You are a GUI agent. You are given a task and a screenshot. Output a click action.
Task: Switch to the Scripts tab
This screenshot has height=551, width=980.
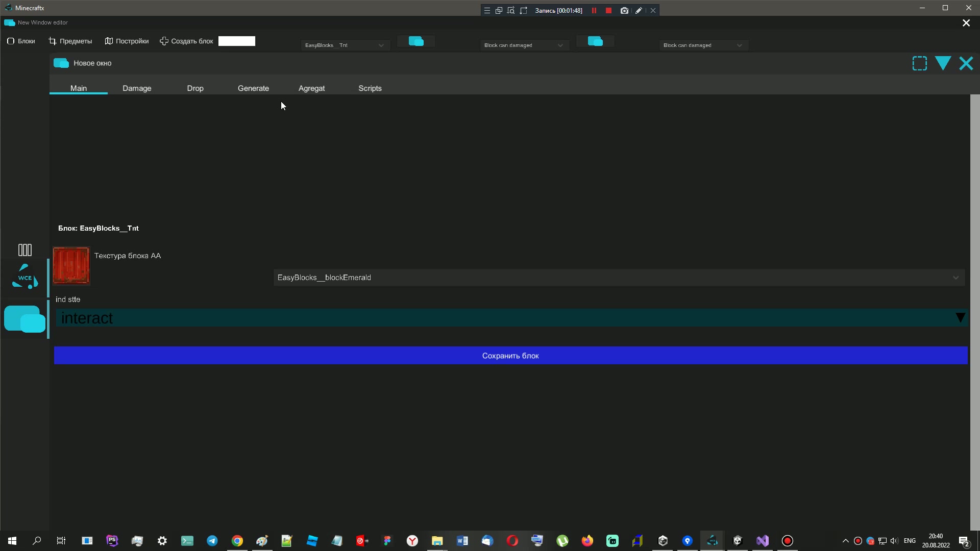click(x=370, y=88)
